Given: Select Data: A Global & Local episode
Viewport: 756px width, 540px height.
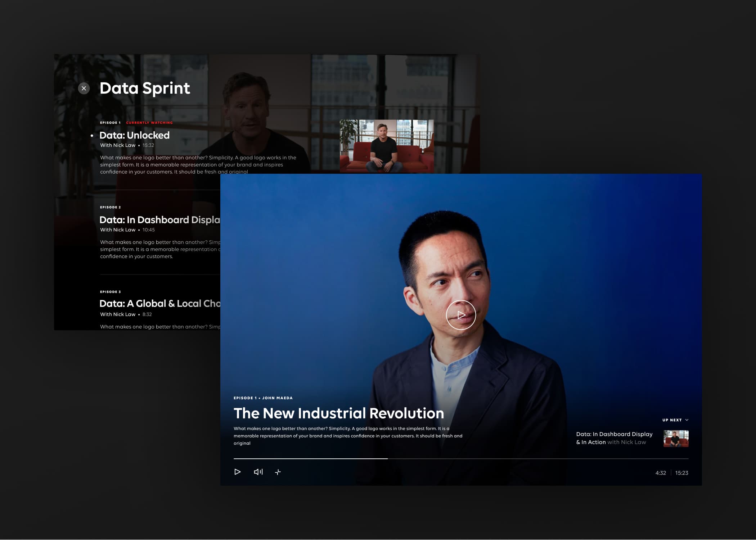Looking at the screenshot, I should click(160, 304).
